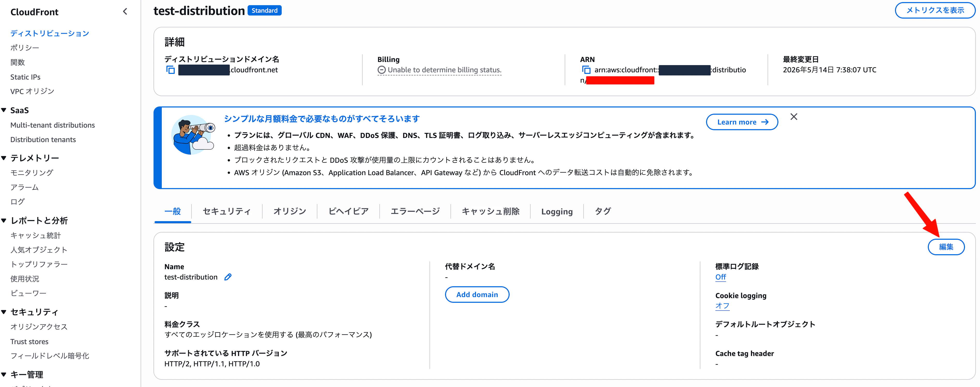Collapse the CloudFront sidebar with chevron
980x387 pixels.
(x=125, y=12)
